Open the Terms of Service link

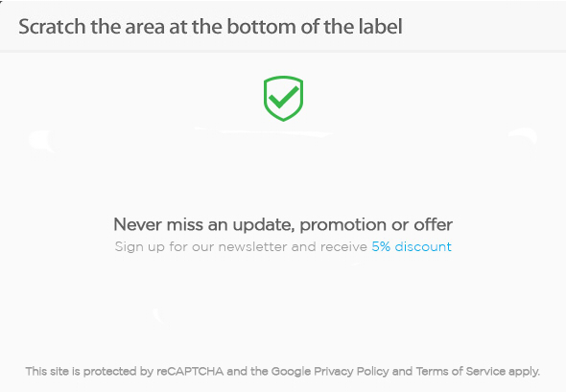click(460, 371)
